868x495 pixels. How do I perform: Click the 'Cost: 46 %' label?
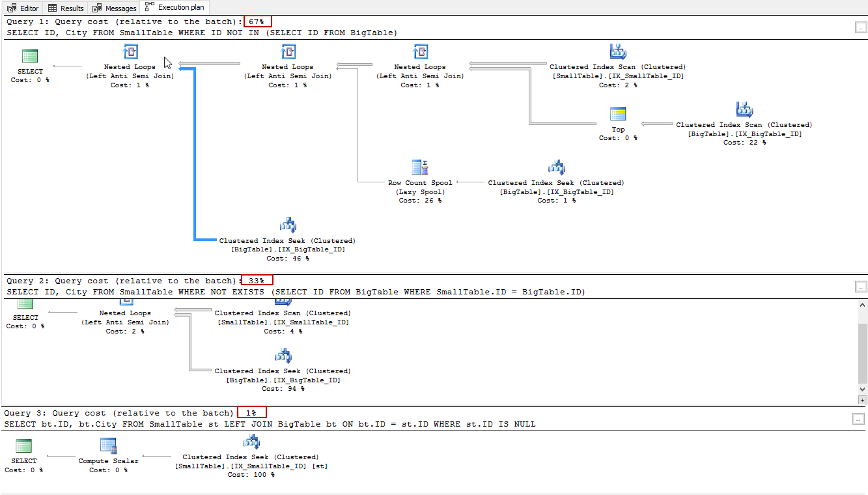click(x=288, y=259)
